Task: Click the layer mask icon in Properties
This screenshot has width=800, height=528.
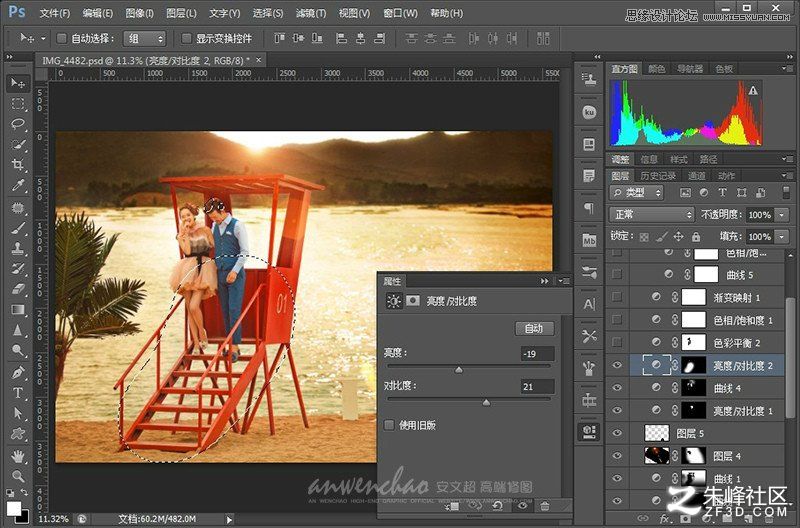Action: [x=413, y=300]
